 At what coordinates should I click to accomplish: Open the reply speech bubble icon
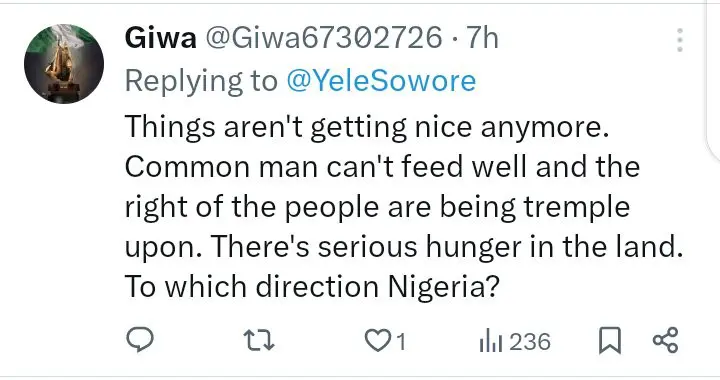[140, 340]
